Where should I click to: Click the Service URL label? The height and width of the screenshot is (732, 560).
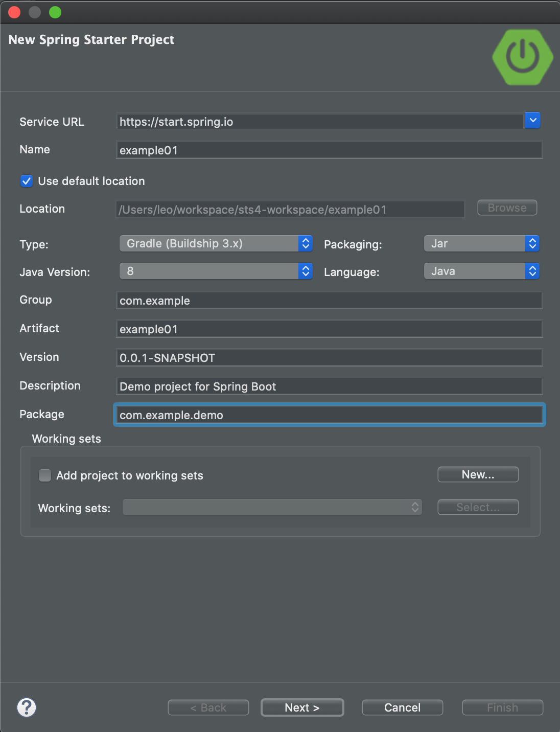click(52, 122)
